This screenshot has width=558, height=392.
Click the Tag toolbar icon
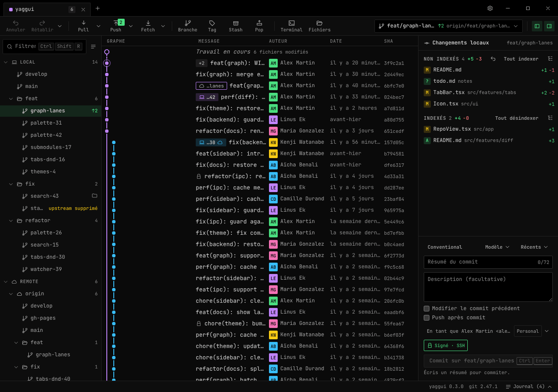(212, 26)
